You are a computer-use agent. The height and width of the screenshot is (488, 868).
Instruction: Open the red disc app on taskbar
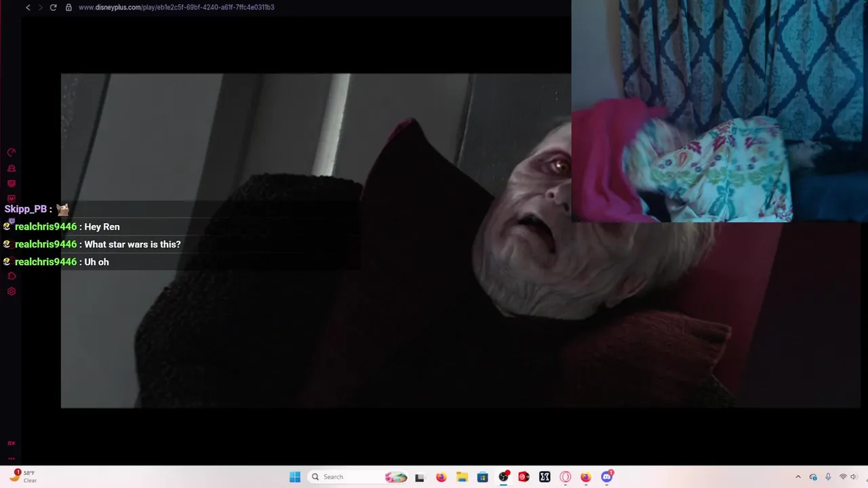coord(524,477)
